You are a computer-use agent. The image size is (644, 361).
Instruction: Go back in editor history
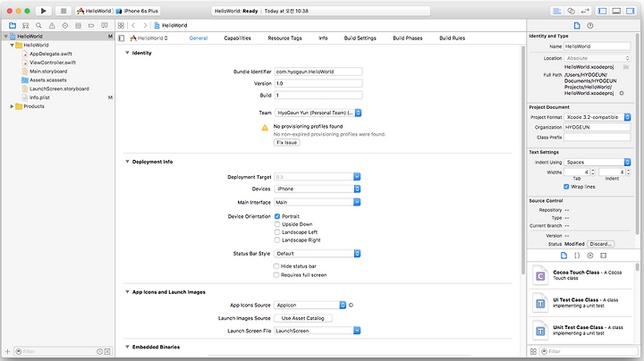pyautogui.click(x=133, y=25)
